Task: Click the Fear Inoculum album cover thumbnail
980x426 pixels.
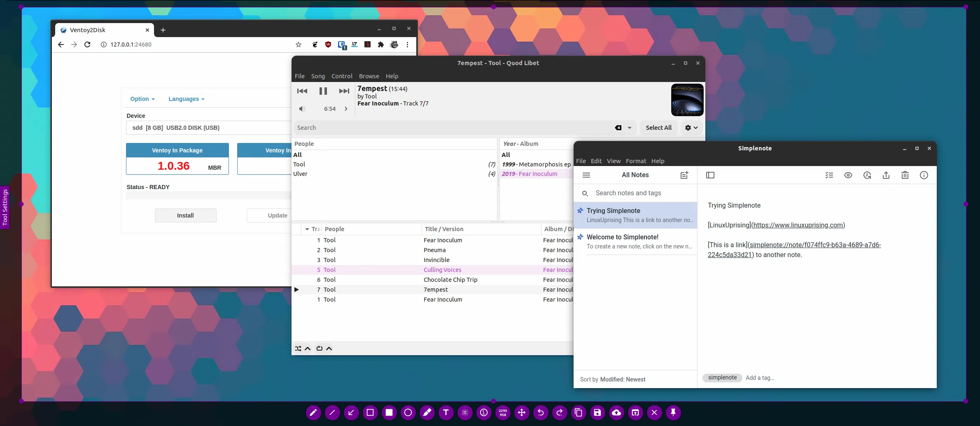Action: pos(687,100)
